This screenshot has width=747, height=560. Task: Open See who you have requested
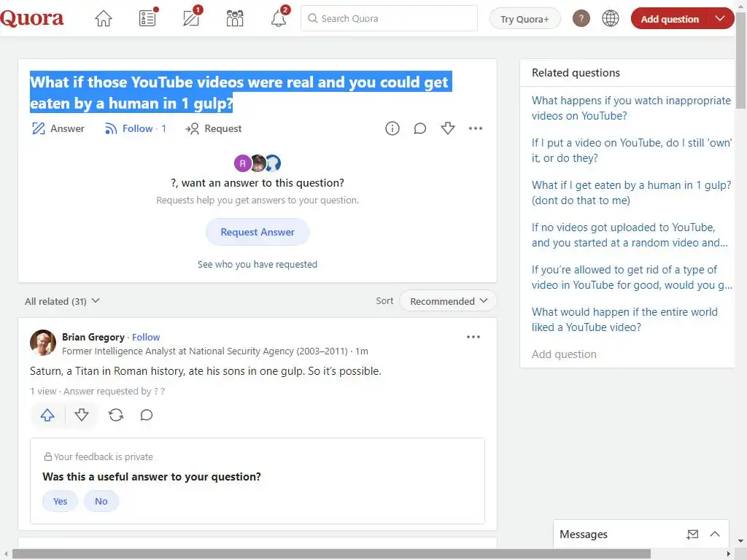[258, 264]
